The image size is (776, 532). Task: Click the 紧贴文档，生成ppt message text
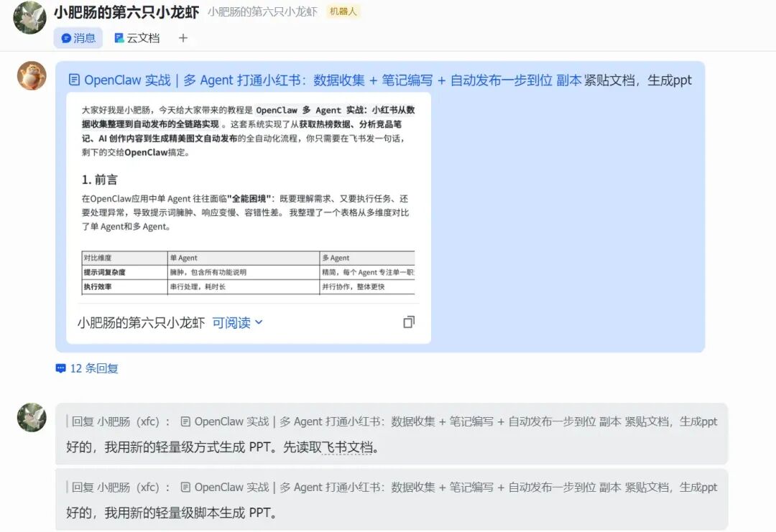coord(638,80)
